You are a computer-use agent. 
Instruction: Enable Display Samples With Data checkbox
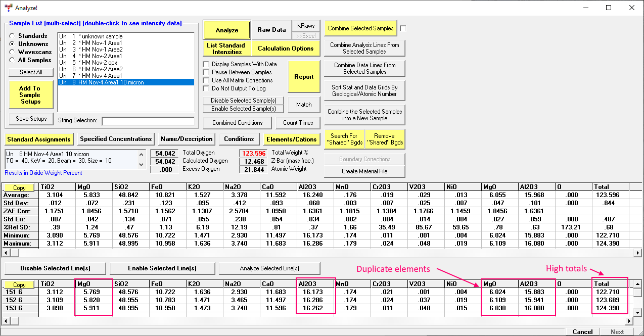tap(206, 64)
